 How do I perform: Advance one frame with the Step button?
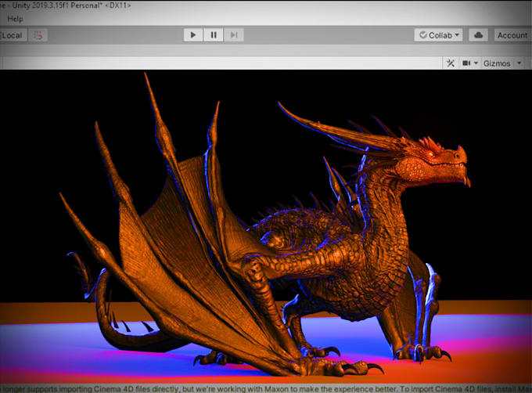pyautogui.click(x=234, y=35)
